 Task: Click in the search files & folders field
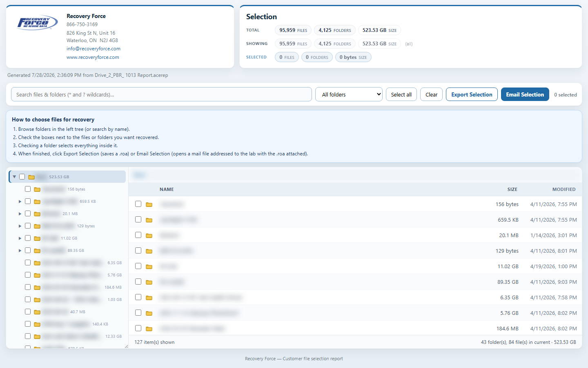pyautogui.click(x=161, y=94)
